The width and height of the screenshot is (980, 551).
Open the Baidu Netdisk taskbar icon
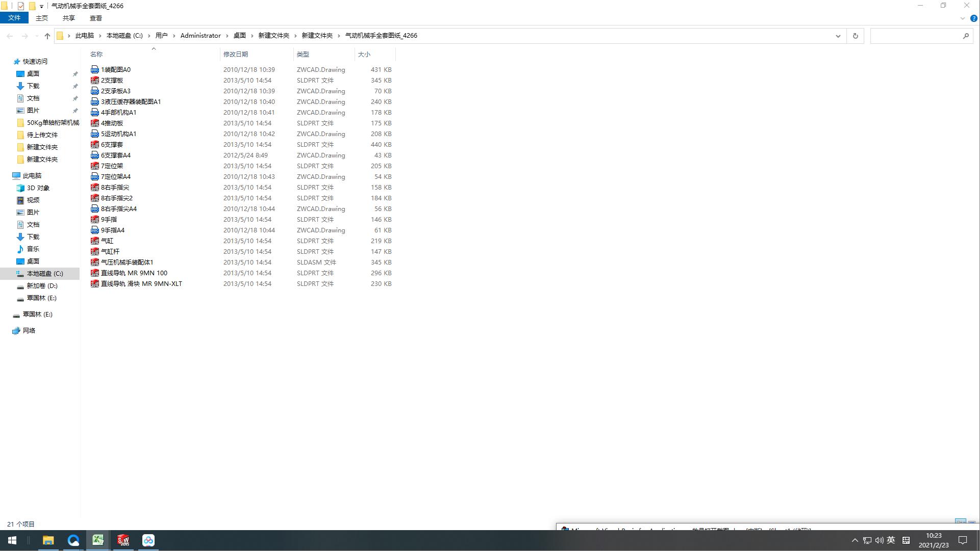[148, 540]
